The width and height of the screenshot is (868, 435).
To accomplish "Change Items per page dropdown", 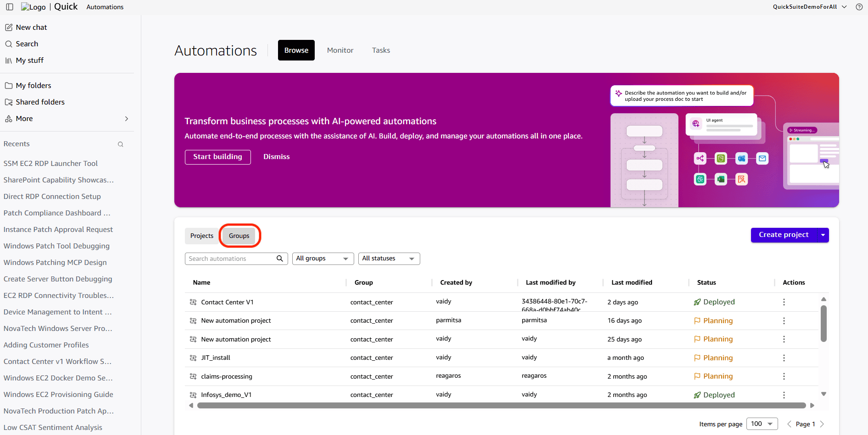I will (762, 424).
